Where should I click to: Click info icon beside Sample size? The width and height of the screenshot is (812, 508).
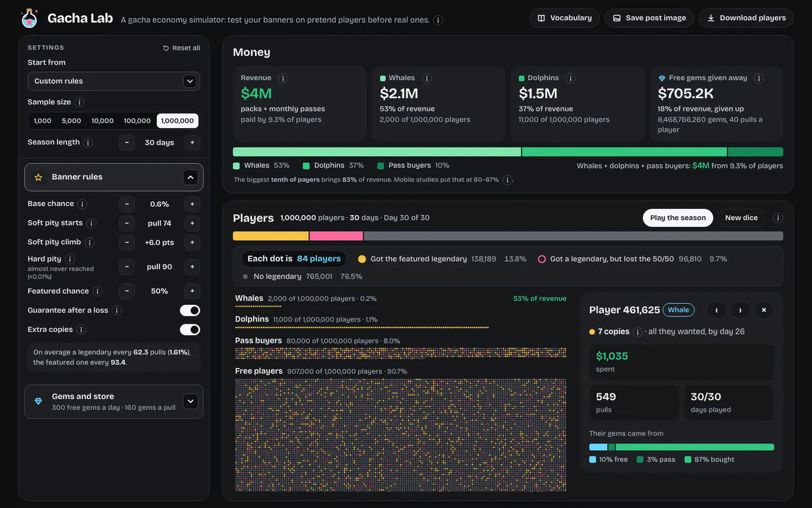click(x=79, y=102)
